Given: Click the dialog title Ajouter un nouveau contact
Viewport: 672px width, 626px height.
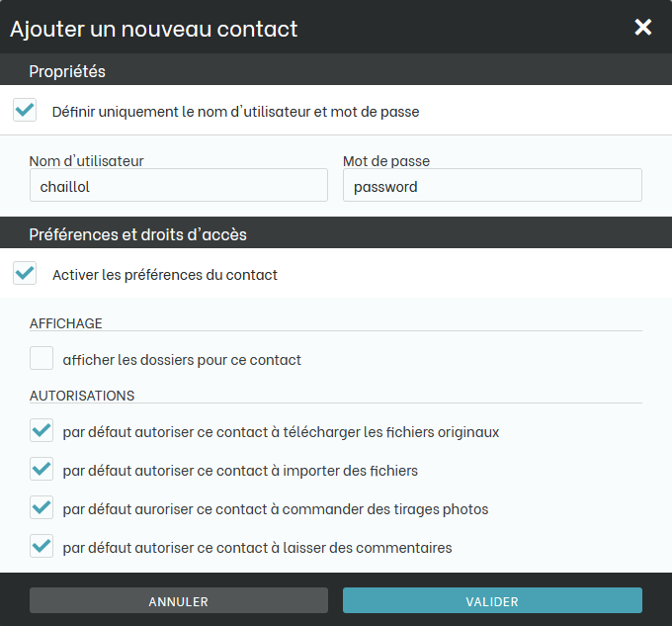Looking at the screenshot, I should click(x=153, y=28).
